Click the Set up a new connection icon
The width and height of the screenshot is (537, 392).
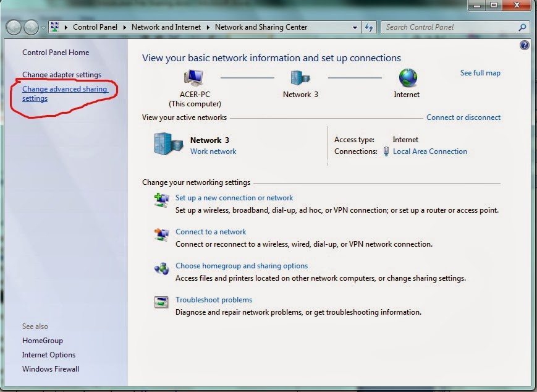(x=161, y=199)
